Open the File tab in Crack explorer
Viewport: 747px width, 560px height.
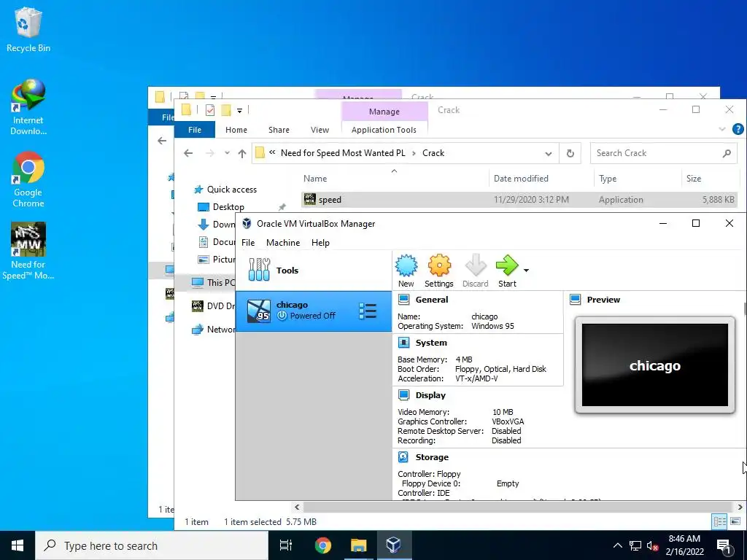pos(194,130)
